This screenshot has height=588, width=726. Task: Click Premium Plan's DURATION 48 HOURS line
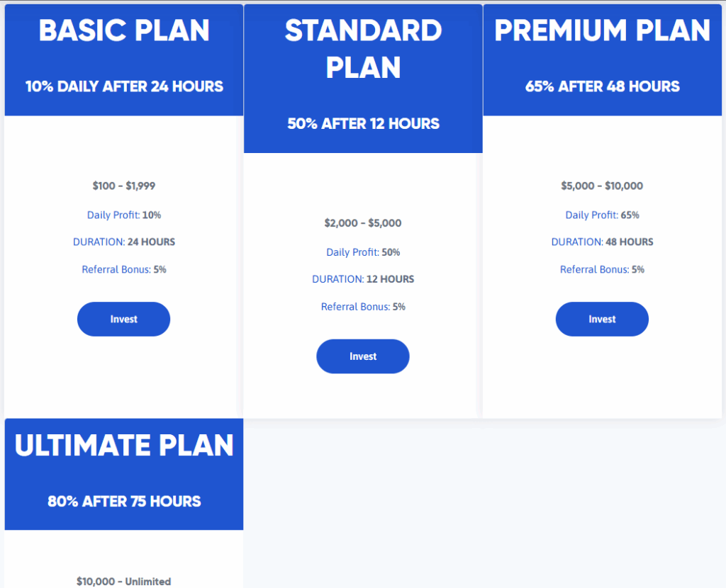pos(602,242)
